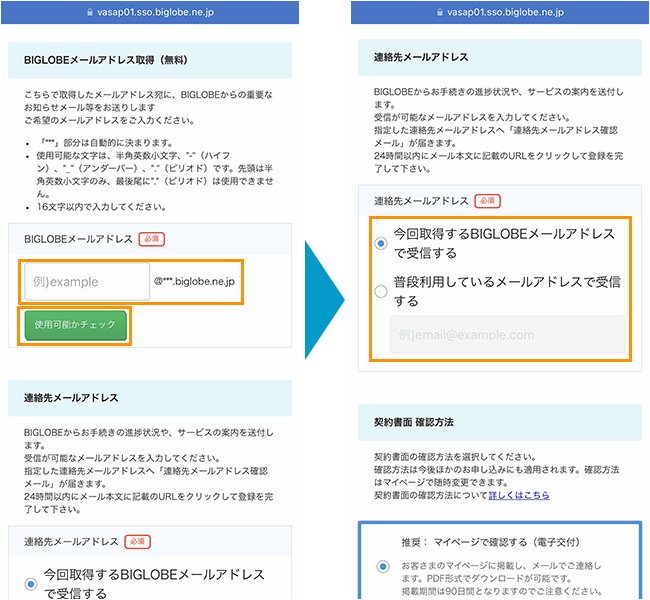Image resolution: width=650 pixels, height=600 pixels.
Task: Click right screen 連絡先メールアドレス section heading
Action: pyautogui.click(x=421, y=57)
